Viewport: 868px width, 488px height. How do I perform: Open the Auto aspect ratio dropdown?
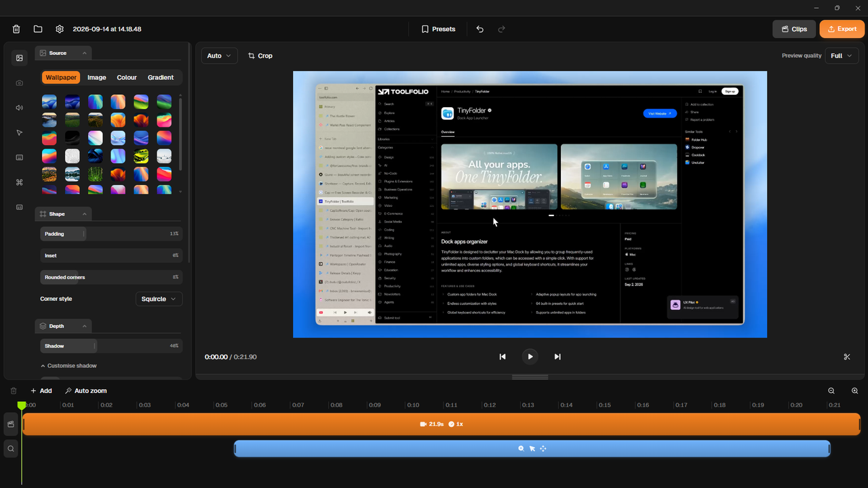click(x=220, y=56)
